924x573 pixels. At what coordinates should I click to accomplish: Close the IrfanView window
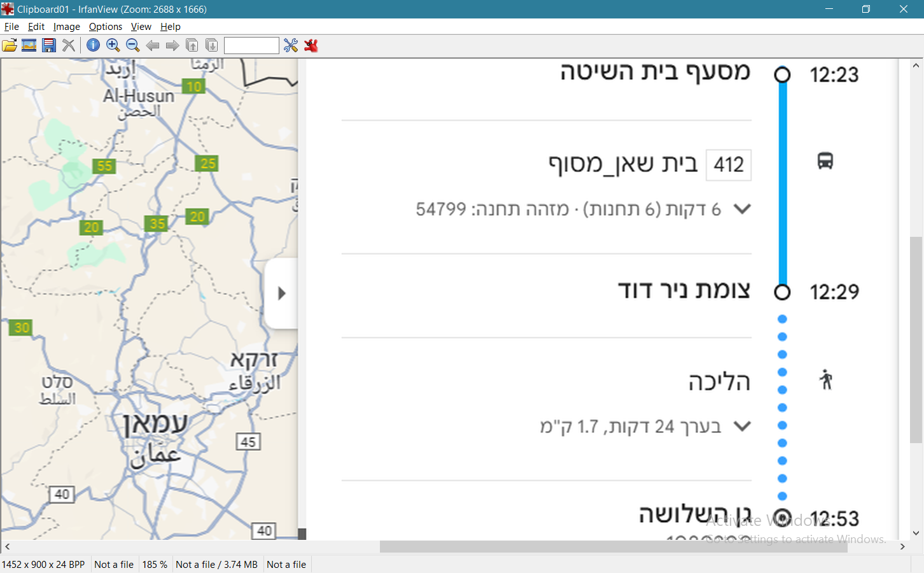point(904,9)
